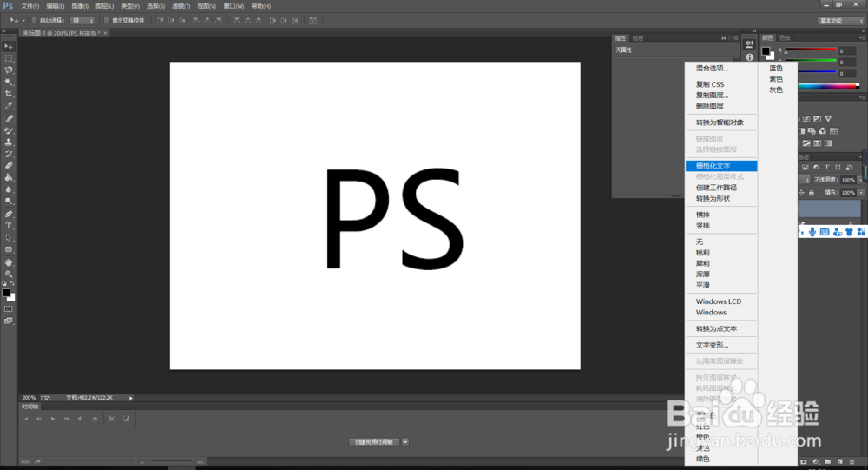The width and height of the screenshot is (868, 470).
Task: Close the 未标题-1 document tab
Action: (x=105, y=33)
